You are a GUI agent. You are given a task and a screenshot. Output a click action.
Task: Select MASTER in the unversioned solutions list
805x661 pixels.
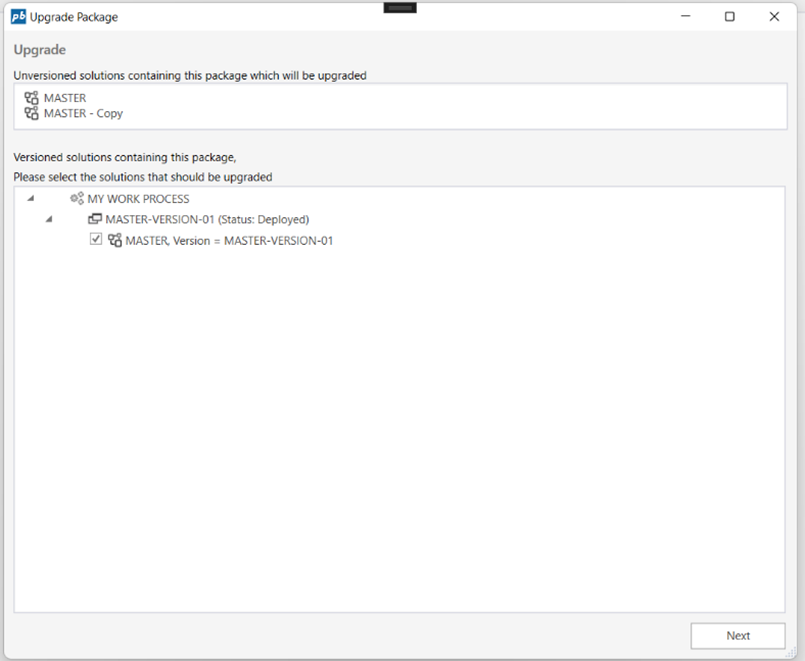[65, 98]
